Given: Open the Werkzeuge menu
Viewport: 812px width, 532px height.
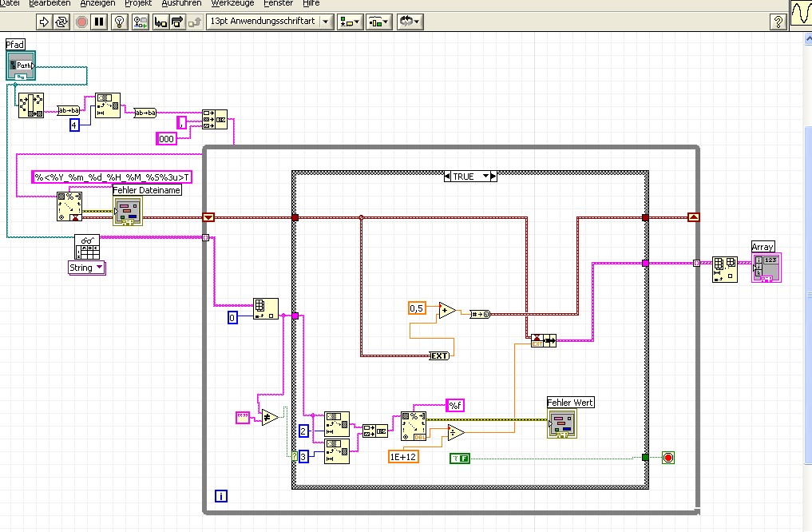Looking at the screenshot, I should tap(232, 3).
